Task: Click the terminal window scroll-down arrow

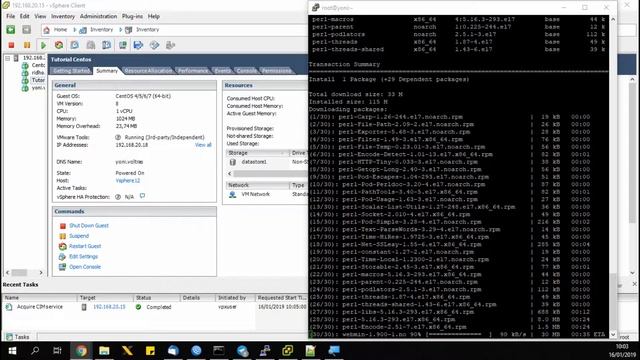Action: [613, 334]
